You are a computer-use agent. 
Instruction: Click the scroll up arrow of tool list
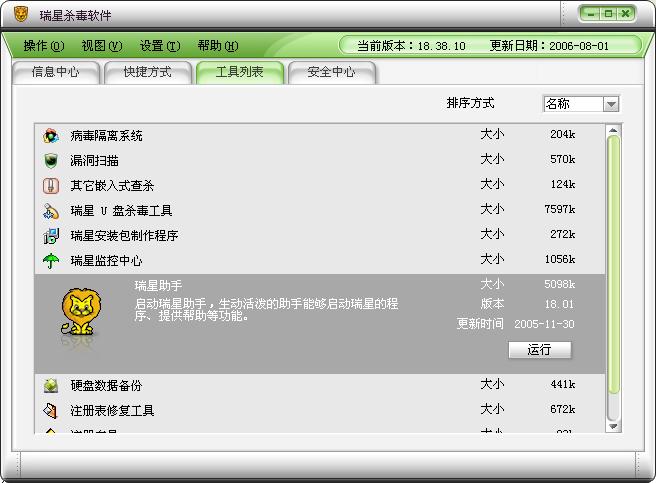click(x=613, y=131)
